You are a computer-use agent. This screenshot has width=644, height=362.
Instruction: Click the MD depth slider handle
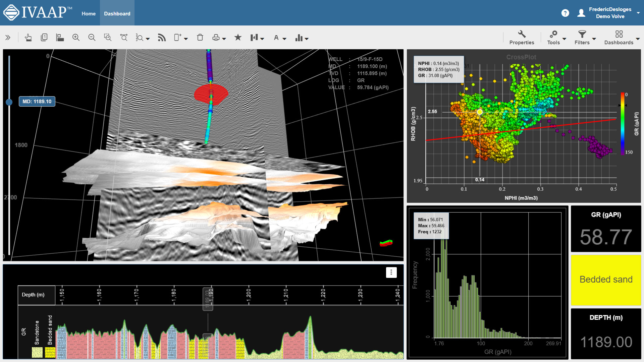click(9, 102)
